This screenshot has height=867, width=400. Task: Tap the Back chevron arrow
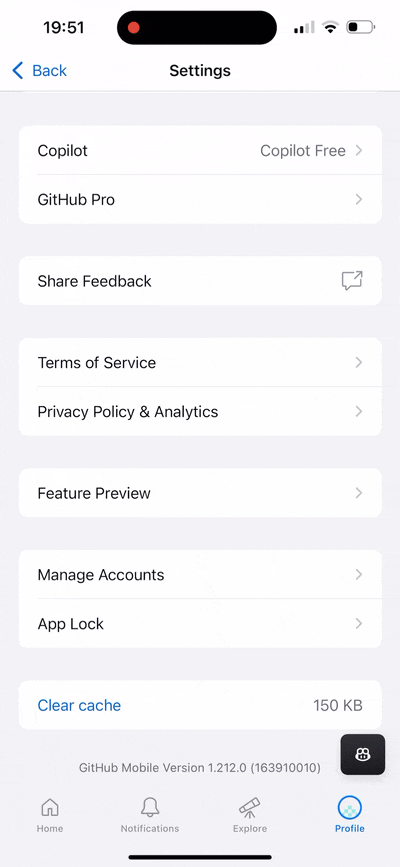[18, 70]
